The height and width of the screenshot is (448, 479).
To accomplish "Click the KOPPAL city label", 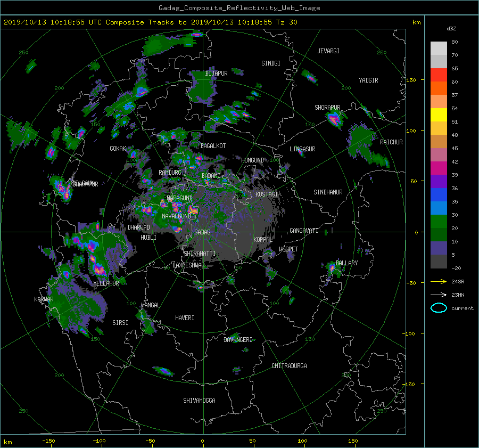I will point(263,240).
